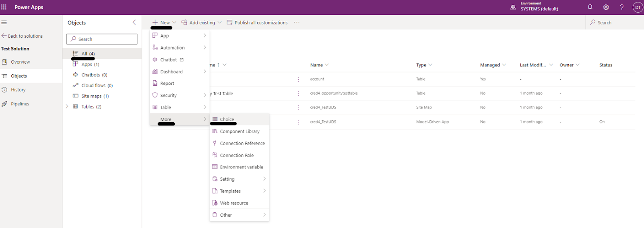Open the app launcher waffle icon

point(4,7)
